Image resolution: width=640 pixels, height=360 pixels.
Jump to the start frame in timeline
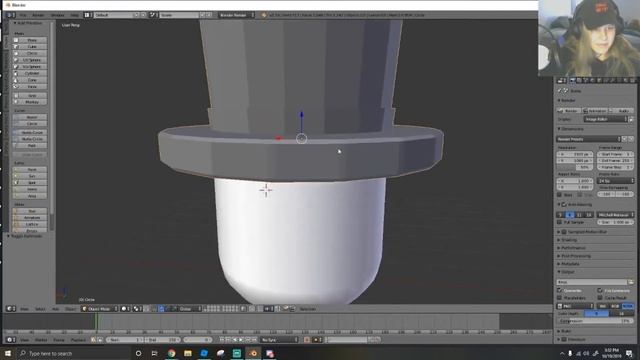click(222, 340)
